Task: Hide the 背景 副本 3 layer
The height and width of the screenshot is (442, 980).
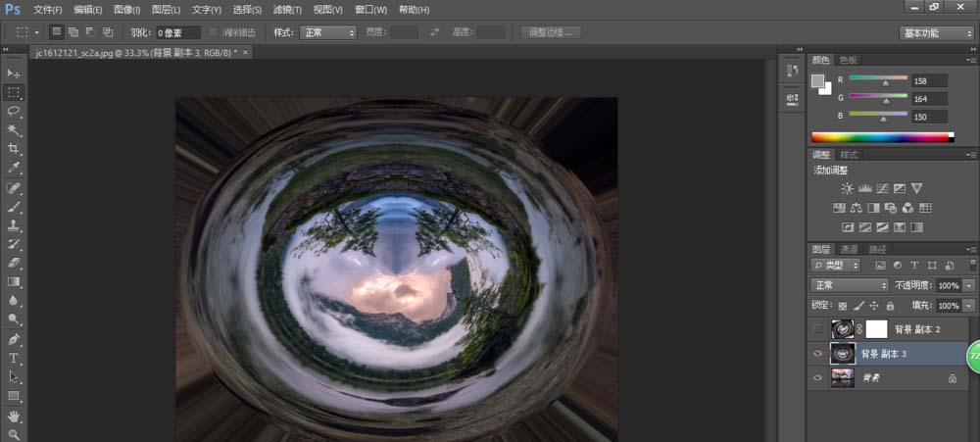Action: [818, 353]
